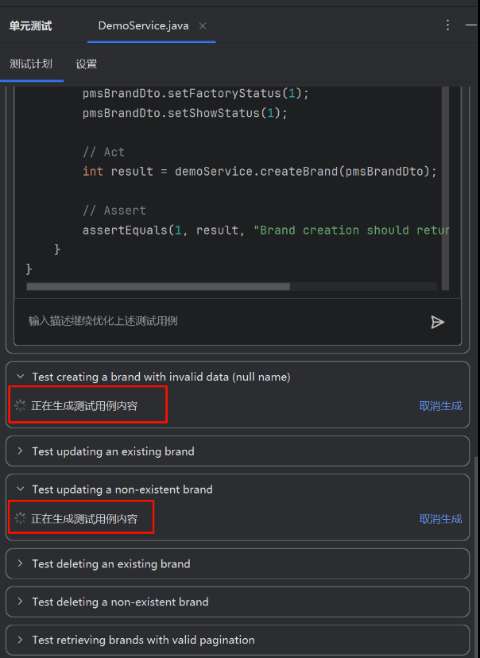
Task: Collapse the null name invalid data test
Action: coord(20,376)
